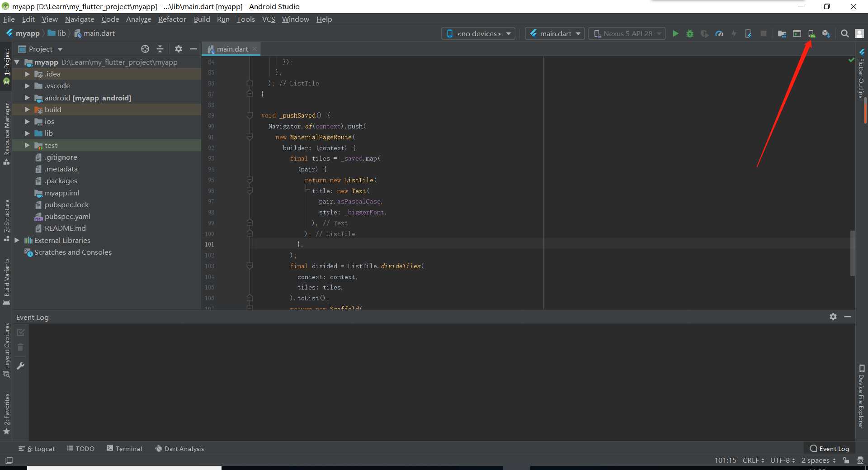The image size is (868, 470).
Task: Open the Nexus 5 API 28 dropdown
Action: coord(627,33)
